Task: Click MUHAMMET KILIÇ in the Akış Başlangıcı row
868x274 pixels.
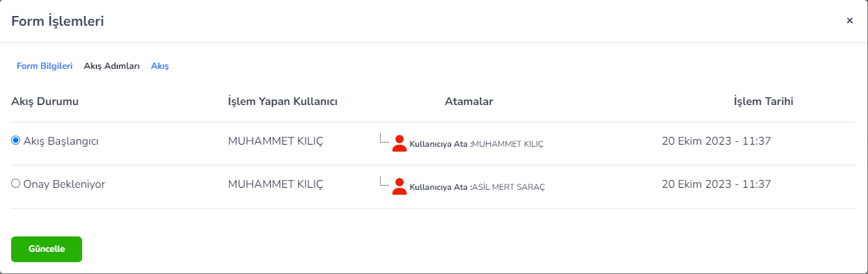Action: (276, 141)
